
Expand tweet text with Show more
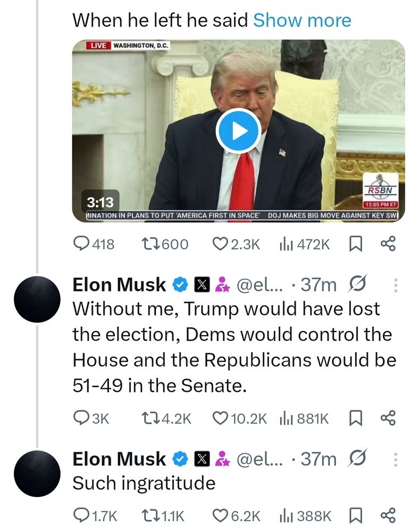(x=302, y=20)
